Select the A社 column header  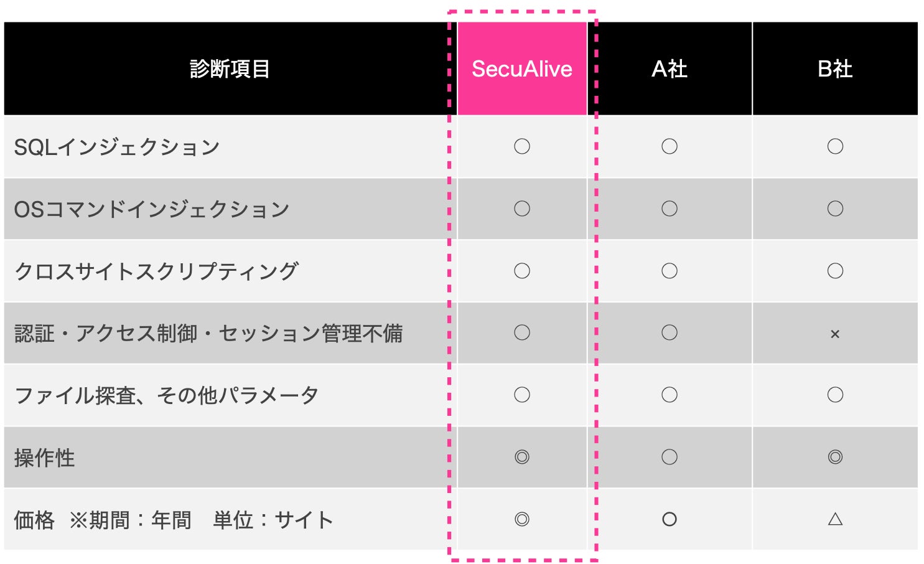pyautogui.click(x=669, y=68)
